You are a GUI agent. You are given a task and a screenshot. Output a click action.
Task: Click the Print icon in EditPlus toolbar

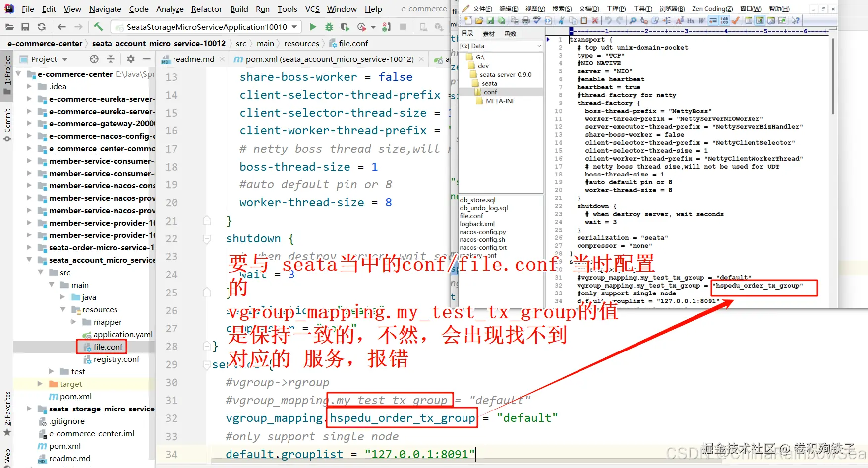point(526,20)
